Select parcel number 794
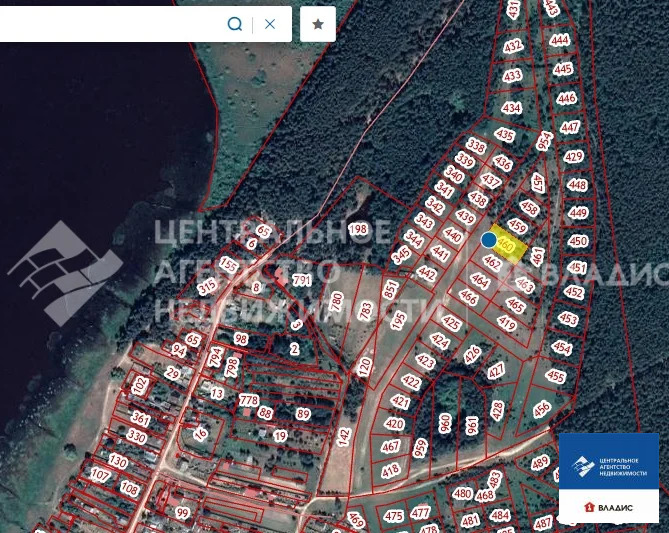The width and height of the screenshot is (669, 533). [215, 357]
